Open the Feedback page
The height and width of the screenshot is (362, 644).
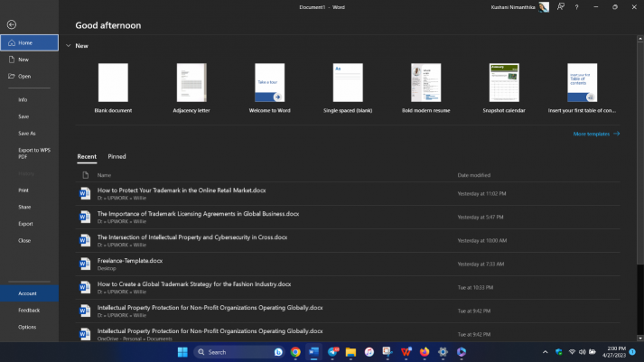point(29,311)
